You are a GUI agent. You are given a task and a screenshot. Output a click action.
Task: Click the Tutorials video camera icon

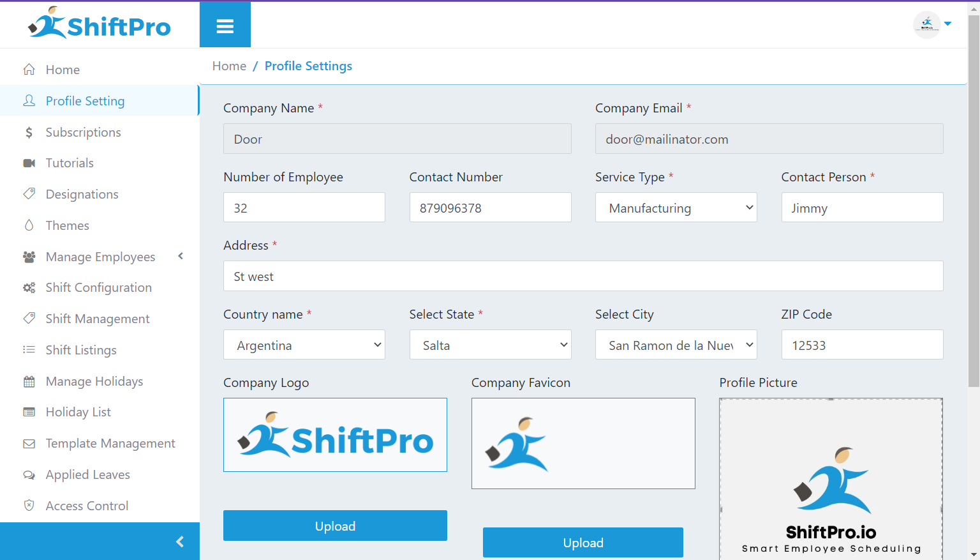tap(29, 163)
